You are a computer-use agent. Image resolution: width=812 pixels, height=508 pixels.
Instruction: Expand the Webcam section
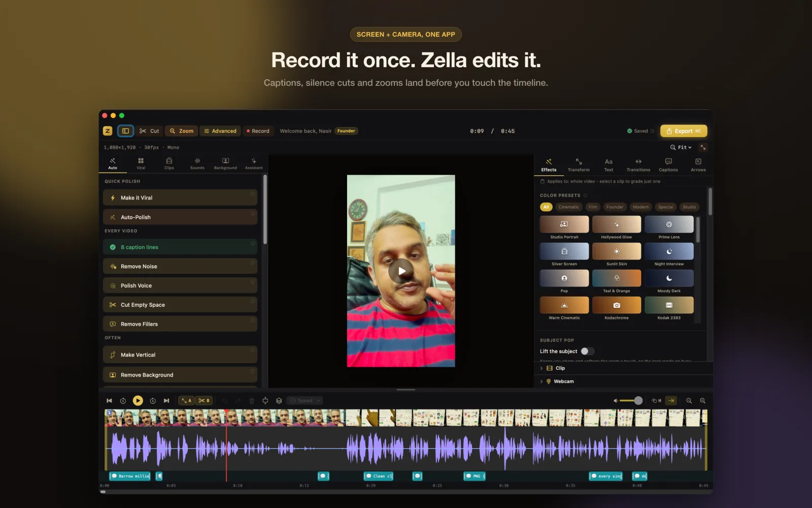click(623, 382)
